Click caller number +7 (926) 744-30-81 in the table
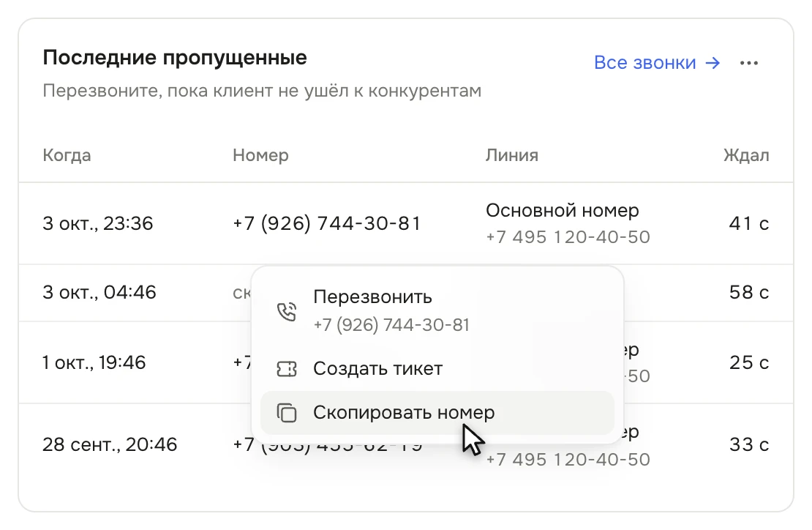This screenshot has width=812, height=530. pyautogui.click(x=327, y=224)
